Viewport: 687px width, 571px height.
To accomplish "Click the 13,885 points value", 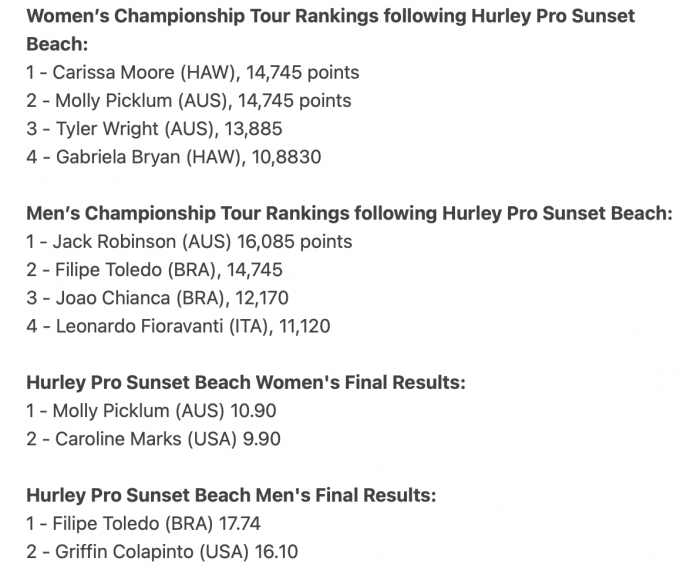I will pos(253,129).
